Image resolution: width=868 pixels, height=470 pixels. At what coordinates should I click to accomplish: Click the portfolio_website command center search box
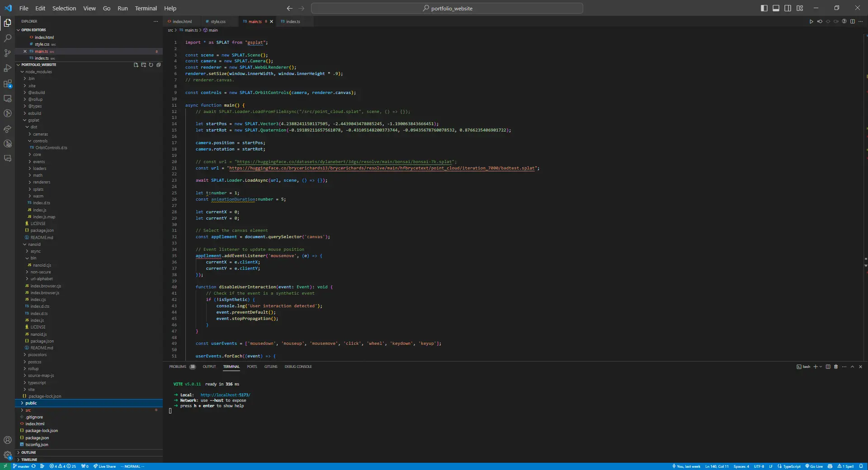click(x=447, y=8)
